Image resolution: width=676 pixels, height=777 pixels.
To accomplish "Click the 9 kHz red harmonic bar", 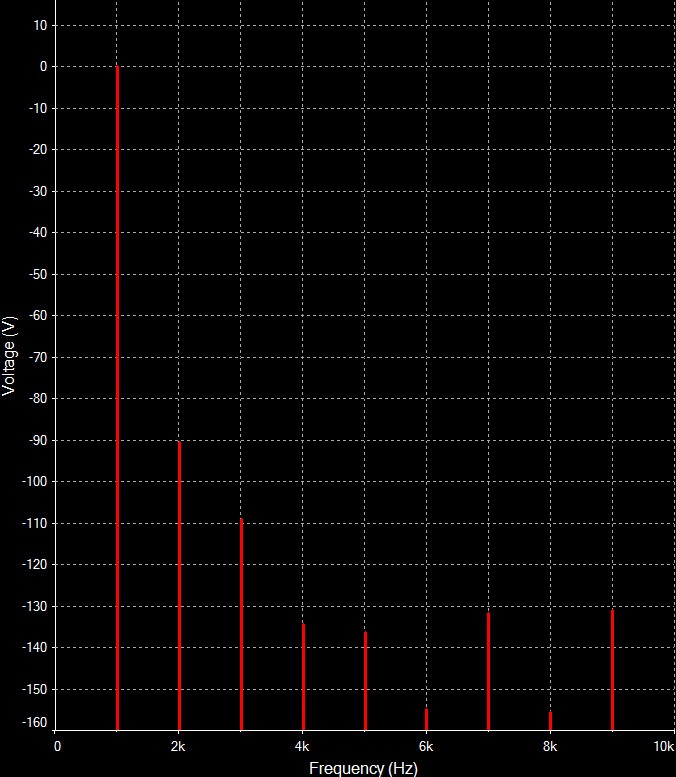I will pyautogui.click(x=612, y=670).
